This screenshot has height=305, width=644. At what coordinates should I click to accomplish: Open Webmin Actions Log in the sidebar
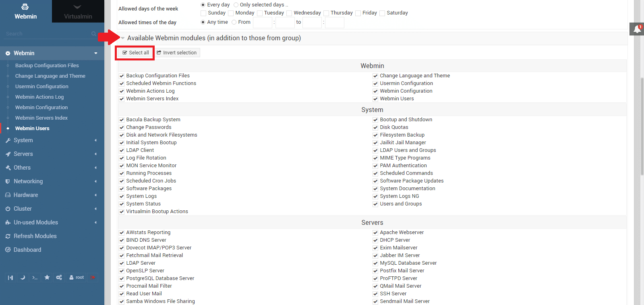(39, 97)
